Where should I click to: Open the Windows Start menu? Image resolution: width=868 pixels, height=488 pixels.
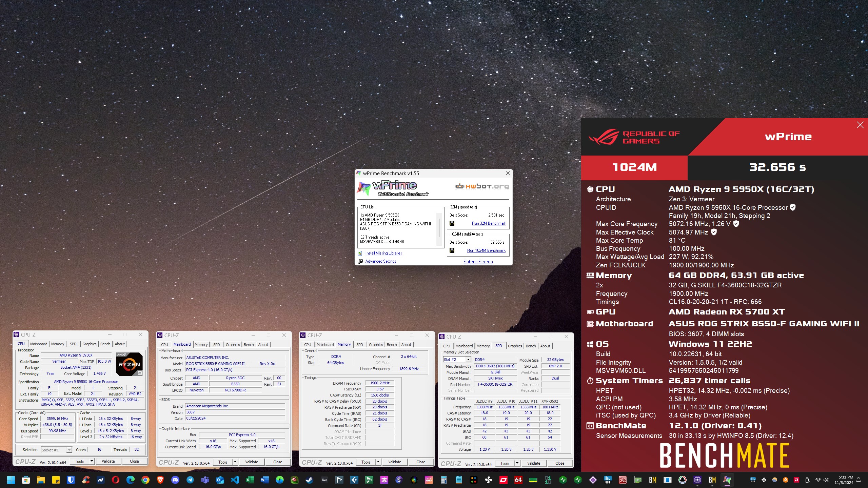pos(11,480)
